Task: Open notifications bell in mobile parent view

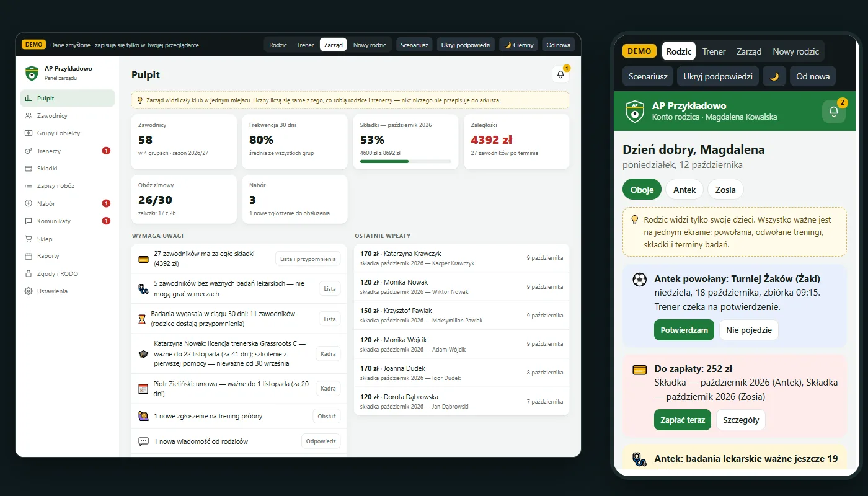Action: coord(834,112)
